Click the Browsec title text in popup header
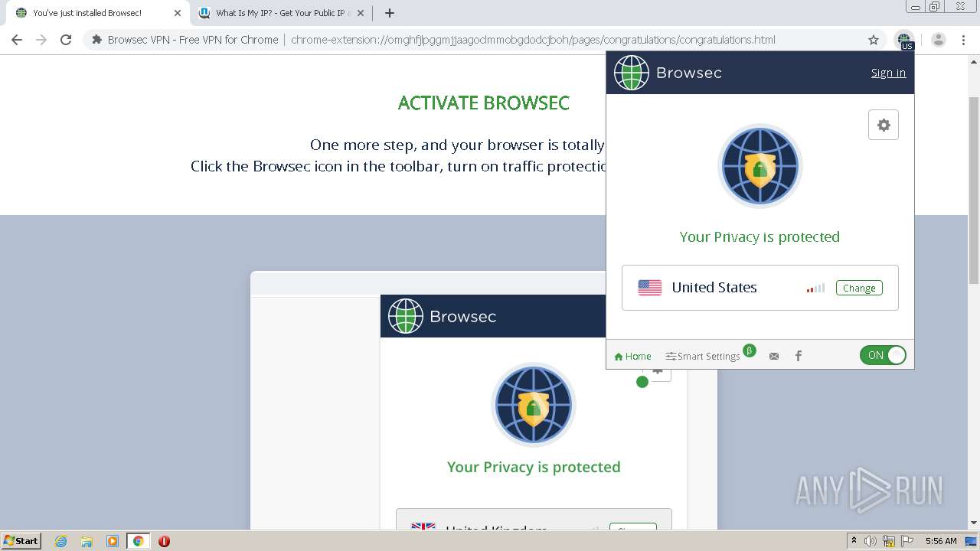Screen dimensions: 980x551 (689, 73)
